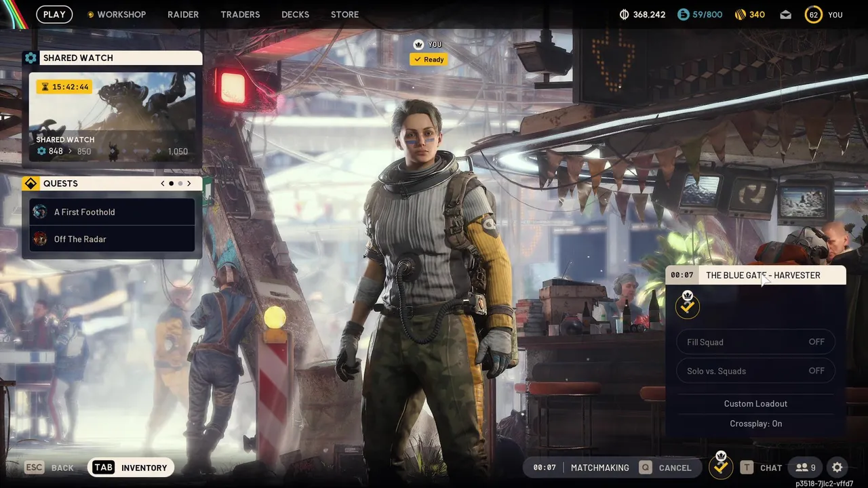The height and width of the screenshot is (488, 868).
Task: Open the level 62 player profile badge
Action: [x=813, y=14]
